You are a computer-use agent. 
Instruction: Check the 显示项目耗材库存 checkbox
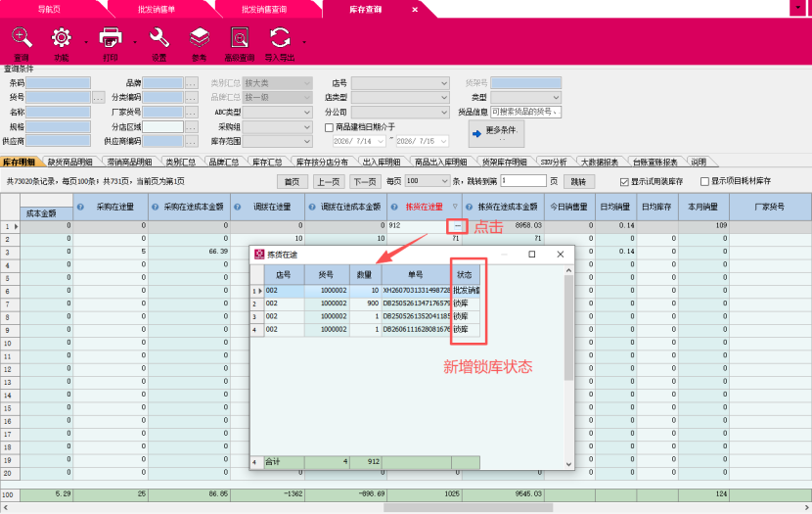click(x=704, y=181)
